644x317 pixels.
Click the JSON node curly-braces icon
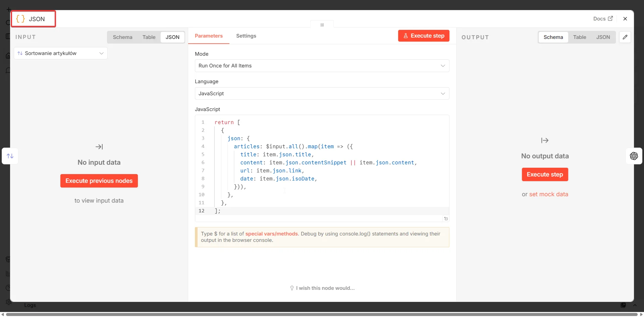pyautogui.click(x=20, y=19)
